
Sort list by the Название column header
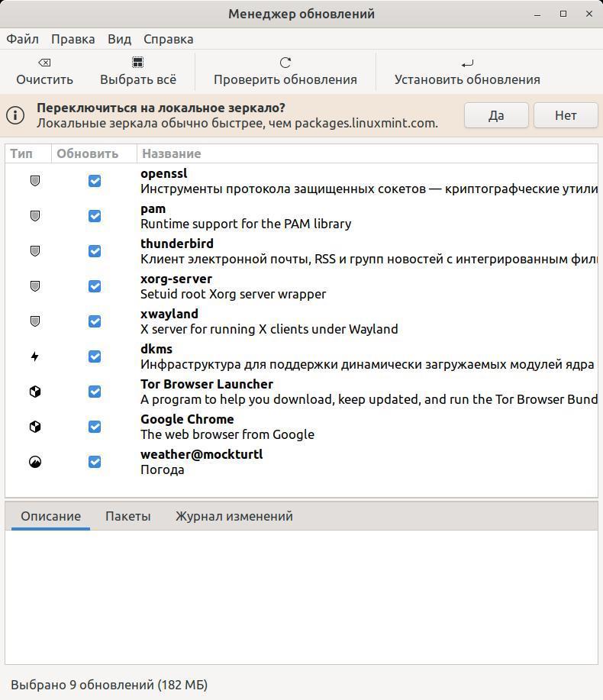[x=171, y=153]
